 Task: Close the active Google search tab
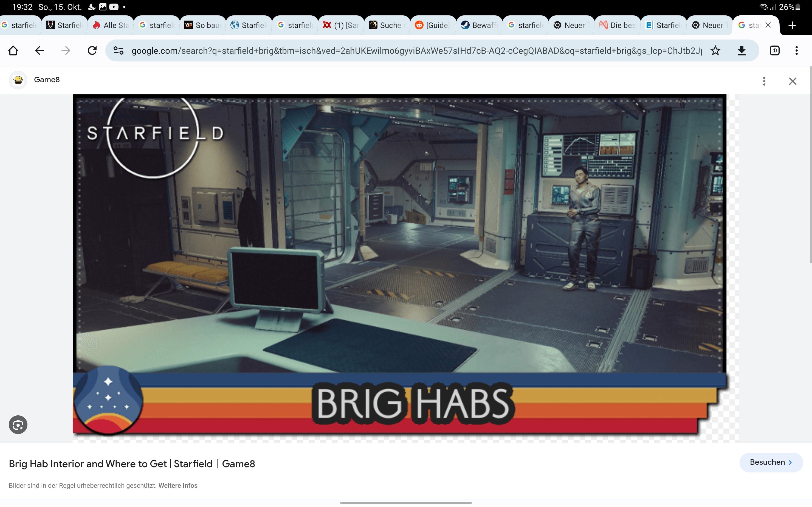click(768, 25)
